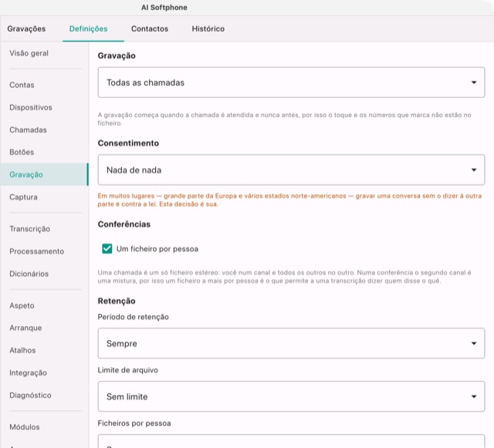Switch to the Gravações tab
This screenshot has height=448, width=494.
[x=26, y=29]
